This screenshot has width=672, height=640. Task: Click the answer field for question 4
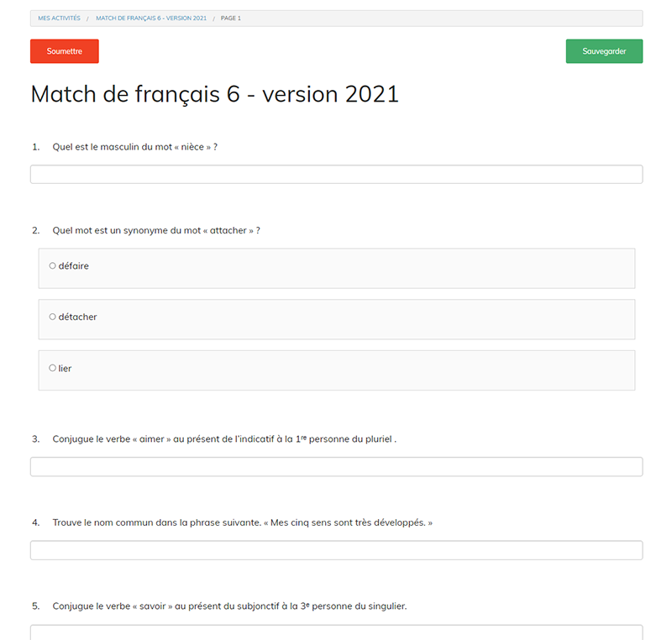(336, 549)
